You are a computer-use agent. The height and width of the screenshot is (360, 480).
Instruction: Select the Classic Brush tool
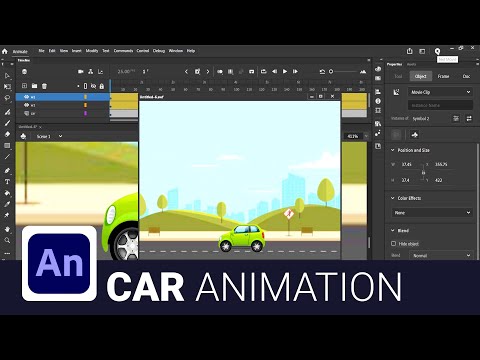(7, 123)
